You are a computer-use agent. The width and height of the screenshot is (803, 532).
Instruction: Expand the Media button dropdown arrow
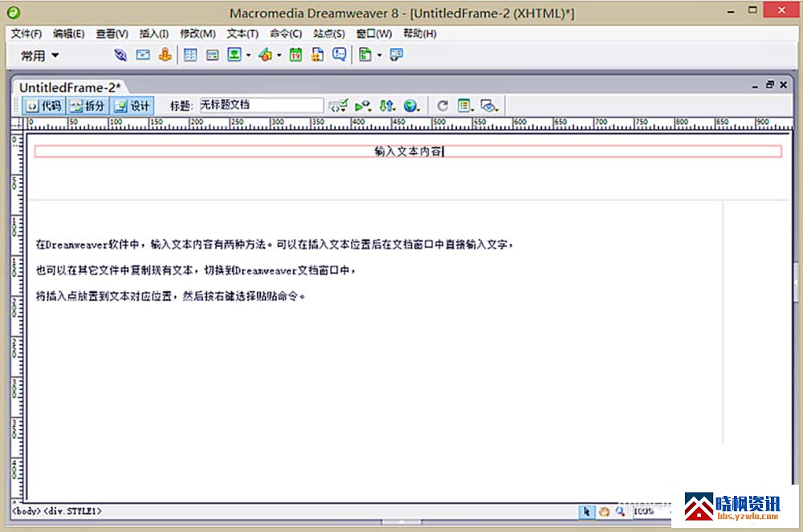tap(279, 55)
